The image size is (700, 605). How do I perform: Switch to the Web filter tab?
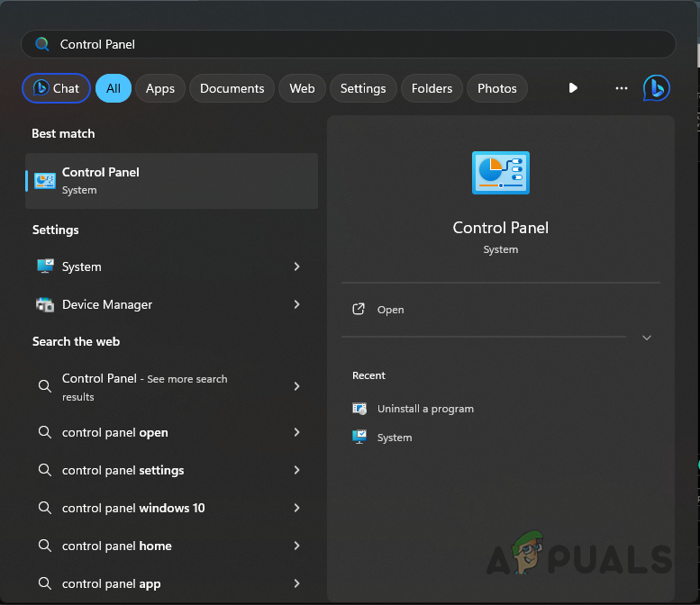tap(302, 88)
